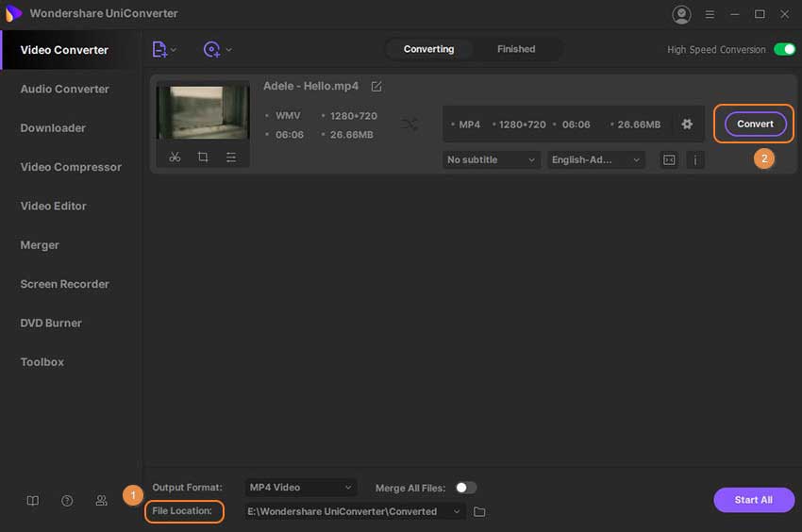The width and height of the screenshot is (802, 532).
Task: Click the preview frame icon beside audio dropdown
Action: click(x=669, y=160)
